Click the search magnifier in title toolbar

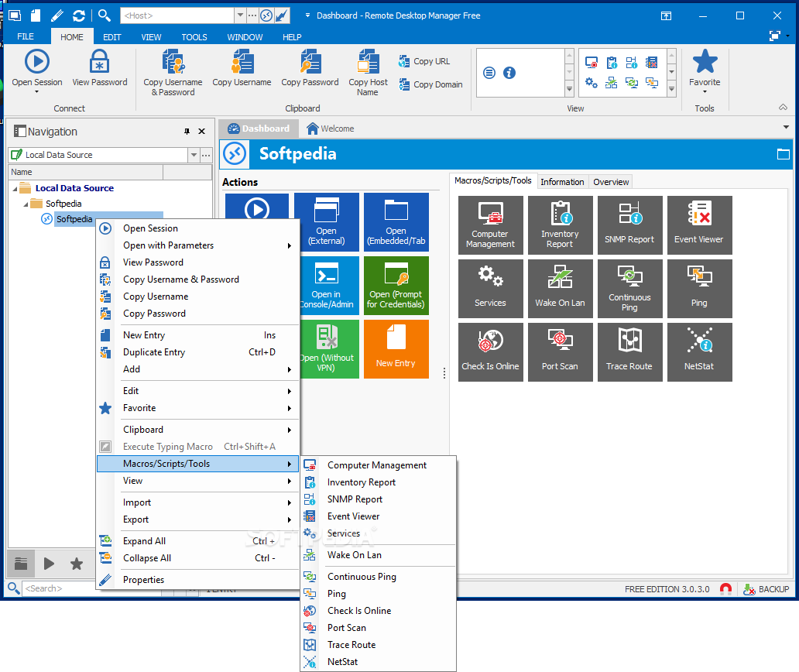104,15
